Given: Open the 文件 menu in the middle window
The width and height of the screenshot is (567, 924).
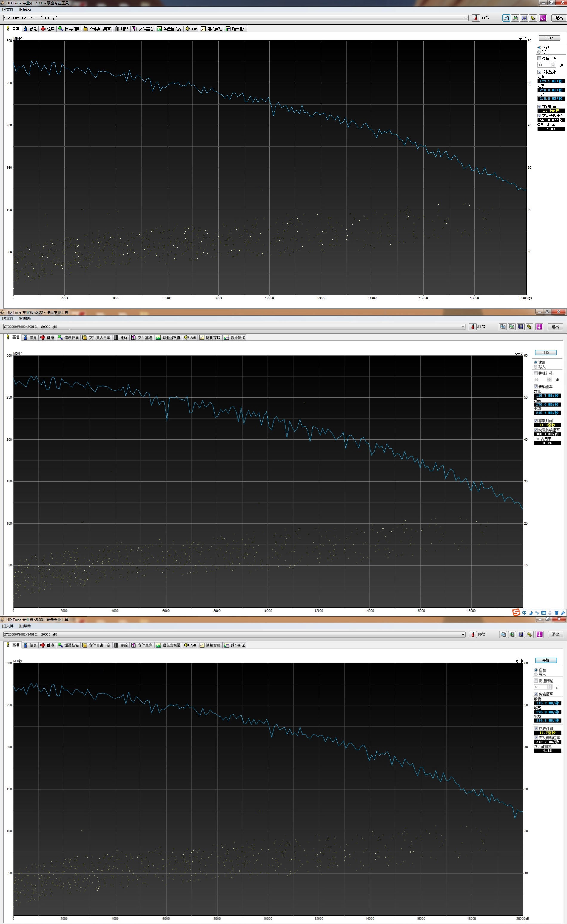Looking at the screenshot, I should pyautogui.click(x=8, y=318).
